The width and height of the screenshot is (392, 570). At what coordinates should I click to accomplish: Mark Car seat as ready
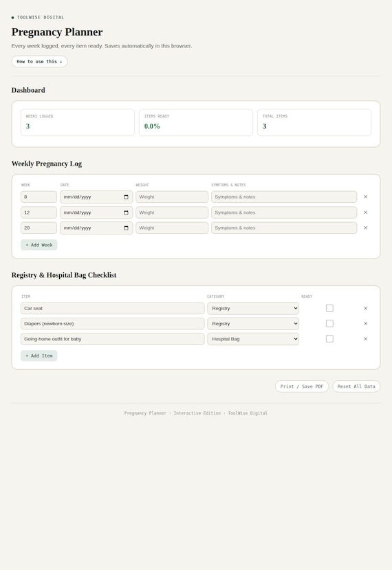[x=329, y=308]
